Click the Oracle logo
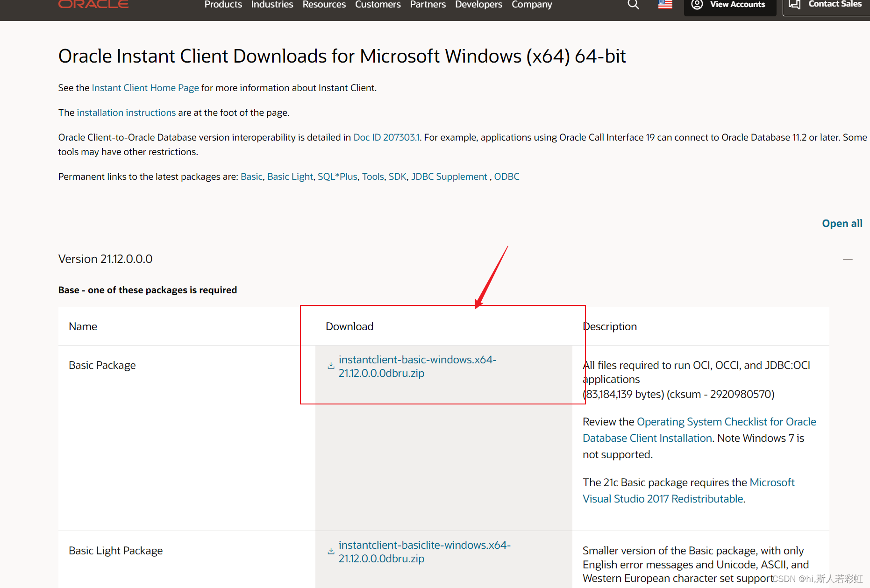870x588 pixels. coord(93,4)
